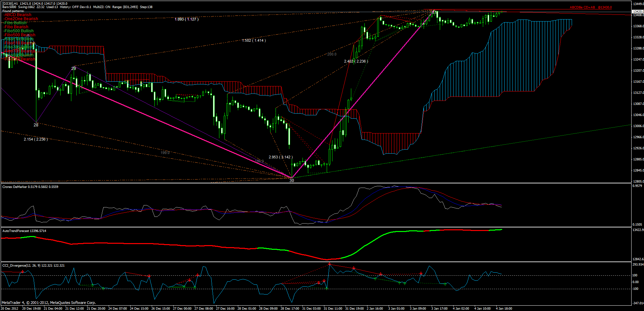644x311 pixels.
Task: Click the 'CCI_Divergence(12, 26, 9)' indicator label
Action: pos(21,266)
